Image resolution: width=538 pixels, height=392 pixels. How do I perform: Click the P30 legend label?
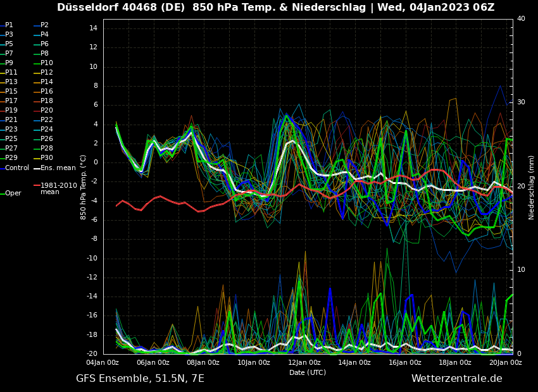tap(47, 158)
